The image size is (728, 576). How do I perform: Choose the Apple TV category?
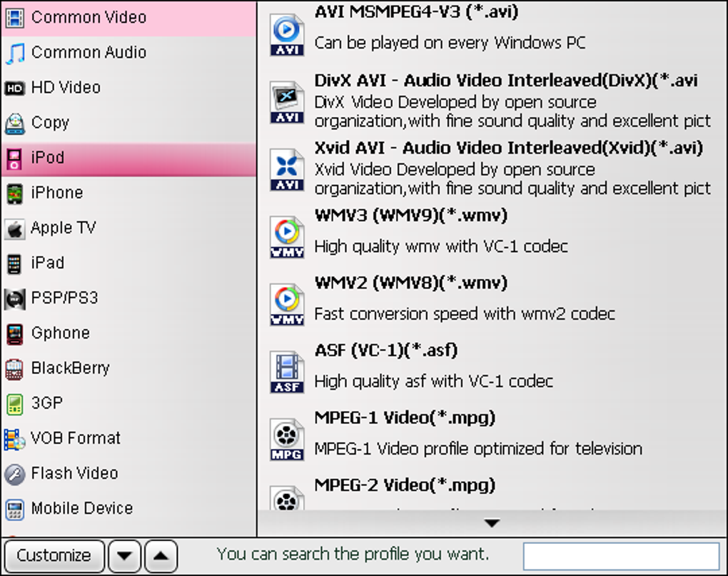[x=128, y=228]
